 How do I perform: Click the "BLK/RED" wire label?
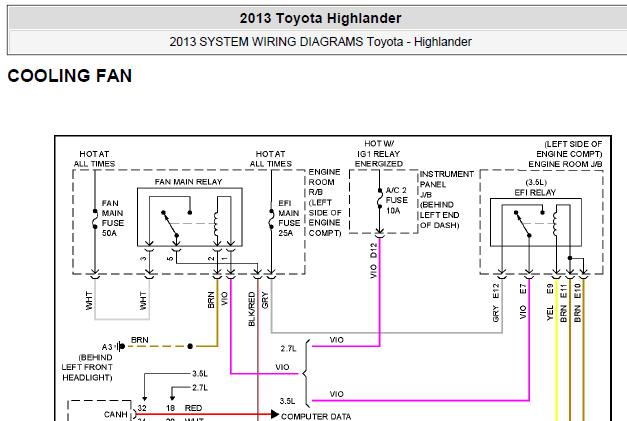click(x=252, y=309)
